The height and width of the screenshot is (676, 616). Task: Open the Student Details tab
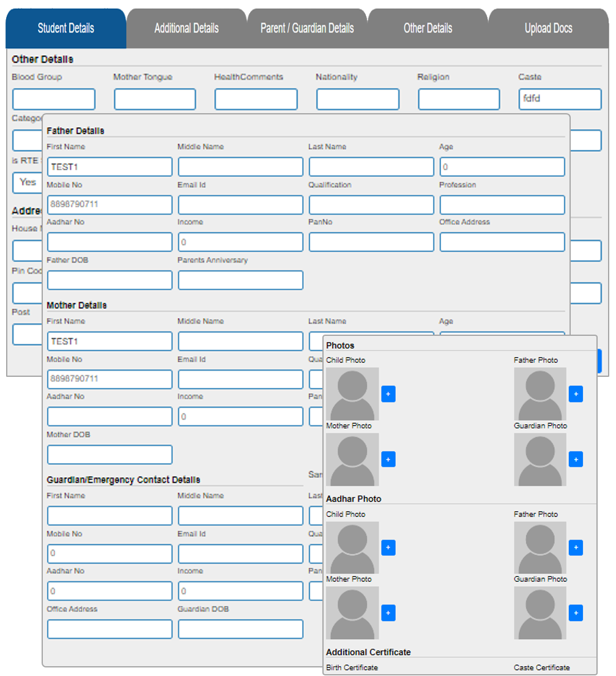click(66, 29)
